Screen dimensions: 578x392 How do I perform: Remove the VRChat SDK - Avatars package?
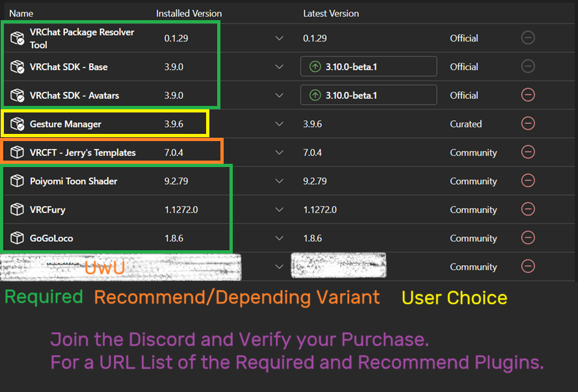pyautogui.click(x=528, y=95)
